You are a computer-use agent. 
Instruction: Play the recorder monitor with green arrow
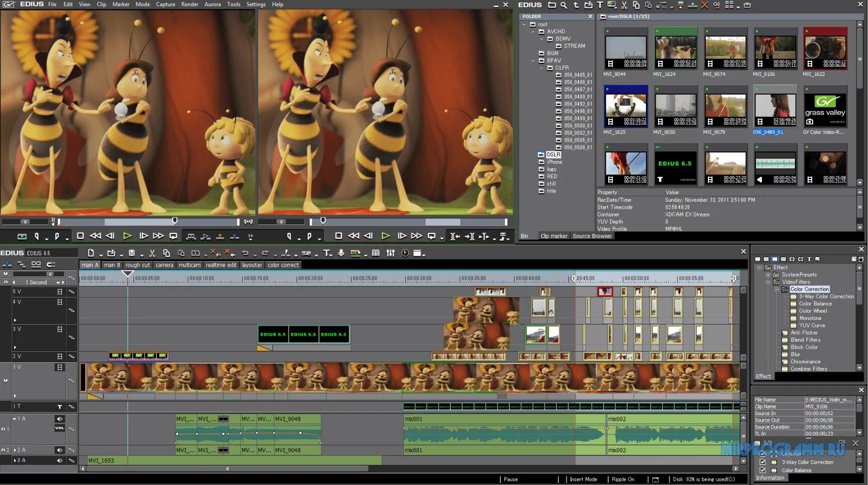click(386, 235)
